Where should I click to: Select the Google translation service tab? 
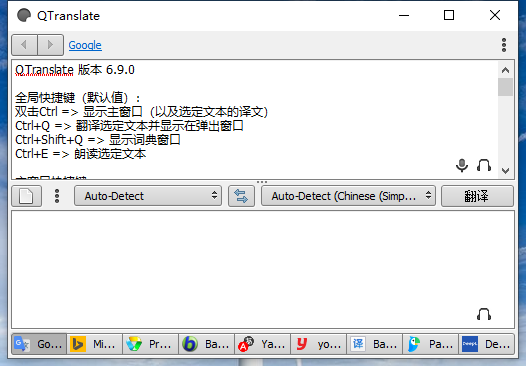[39, 344]
